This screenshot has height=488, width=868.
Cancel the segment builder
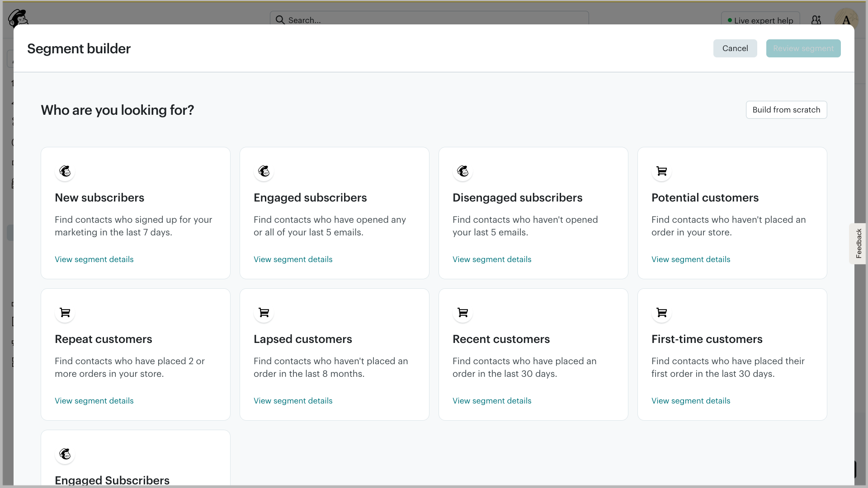pos(735,48)
